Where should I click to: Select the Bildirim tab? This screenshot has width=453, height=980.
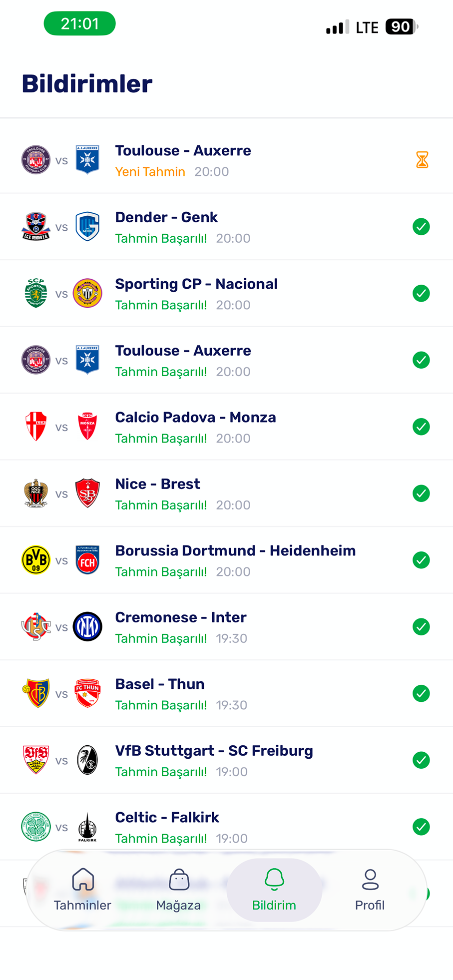coord(274,890)
